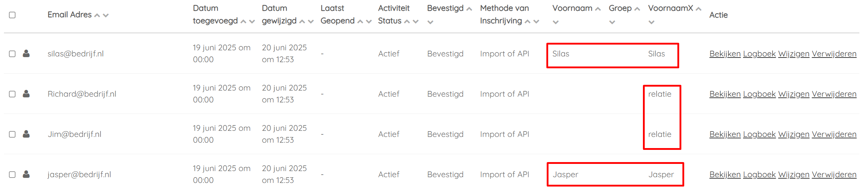868x193 pixels.
Task: Select the checkbox for jasper@bedrijf.nl row
Action: [x=12, y=175]
